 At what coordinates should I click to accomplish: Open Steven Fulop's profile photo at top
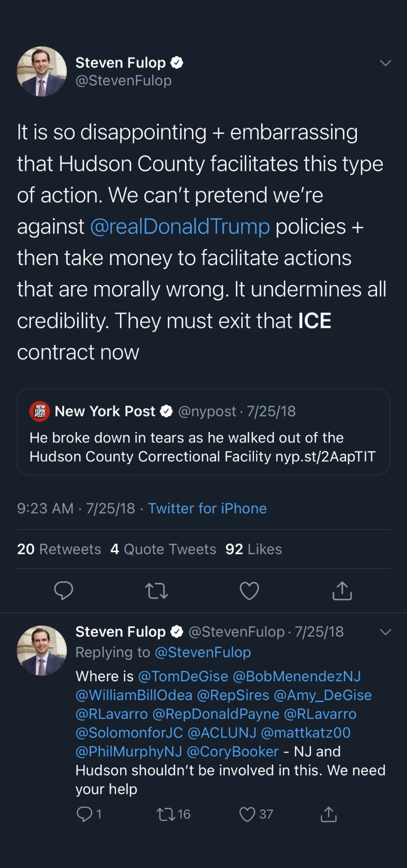click(x=42, y=71)
